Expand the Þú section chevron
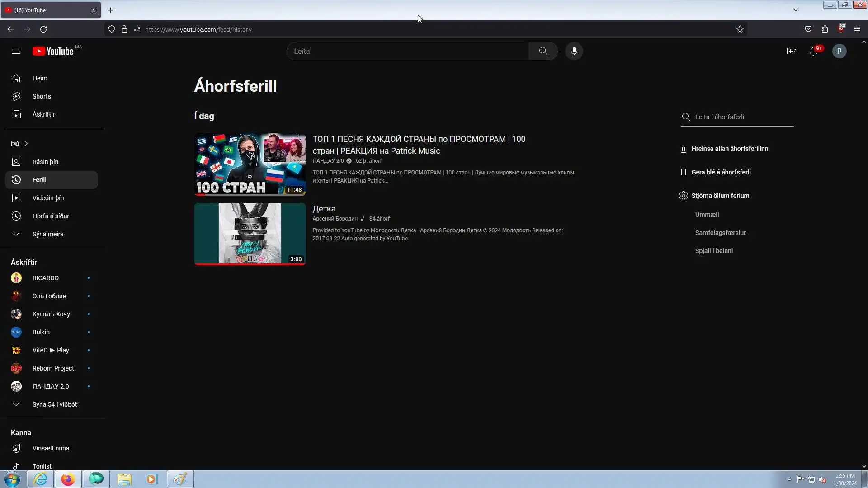The image size is (868, 488). [26, 144]
